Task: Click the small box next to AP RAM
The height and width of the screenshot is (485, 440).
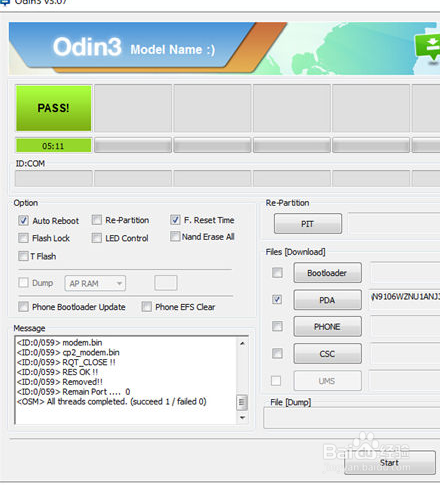Action: click(x=166, y=283)
